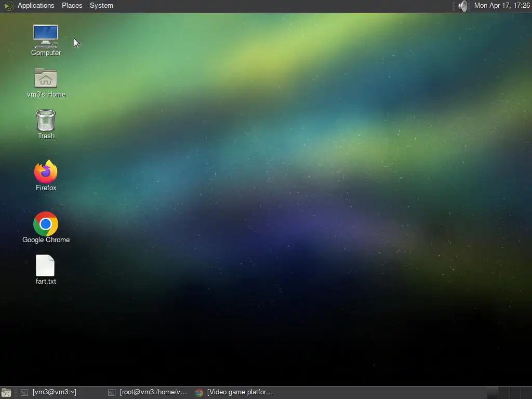The height and width of the screenshot is (399, 532).
Task: Select the Computer desktop icon
Action: pos(46,36)
